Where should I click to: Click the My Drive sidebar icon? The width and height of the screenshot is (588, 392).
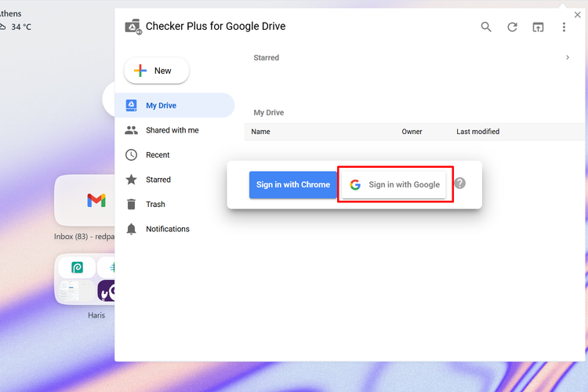coord(131,105)
